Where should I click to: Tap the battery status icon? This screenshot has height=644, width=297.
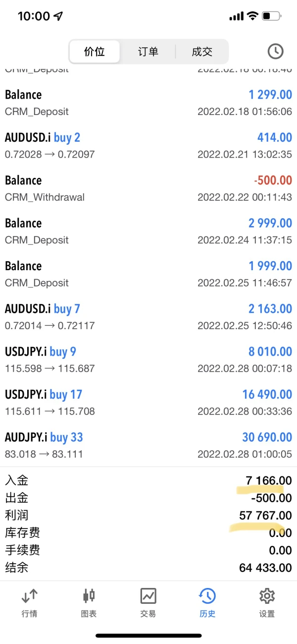pyautogui.click(x=271, y=16)
